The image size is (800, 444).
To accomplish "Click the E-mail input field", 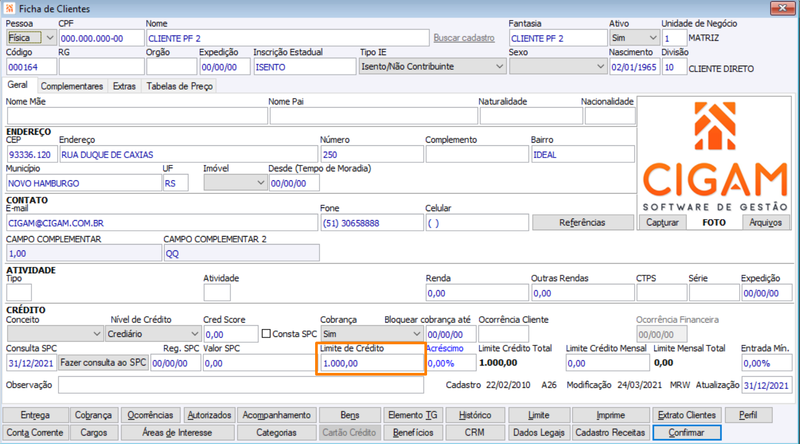I will click(x=162, y=223).
